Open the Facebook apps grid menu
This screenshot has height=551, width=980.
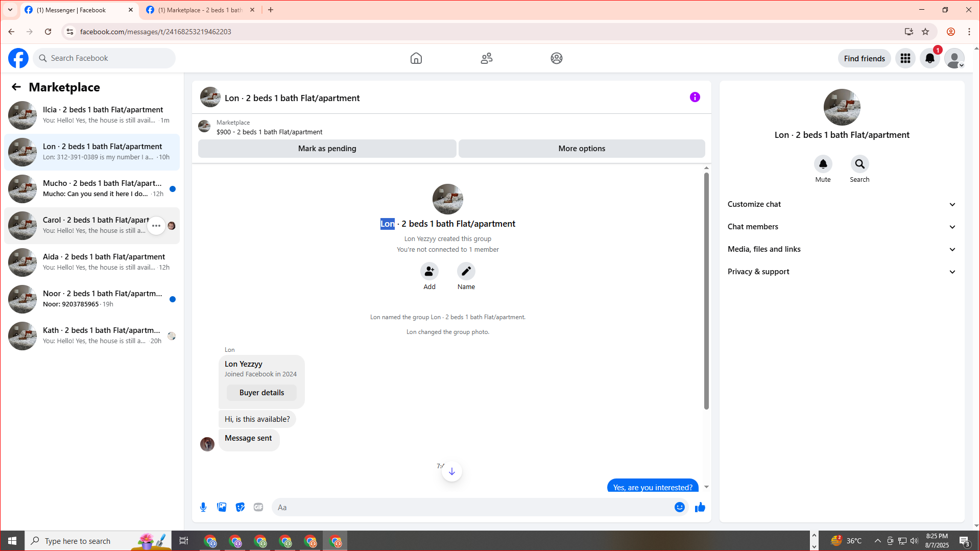click(x=905, y=59)
